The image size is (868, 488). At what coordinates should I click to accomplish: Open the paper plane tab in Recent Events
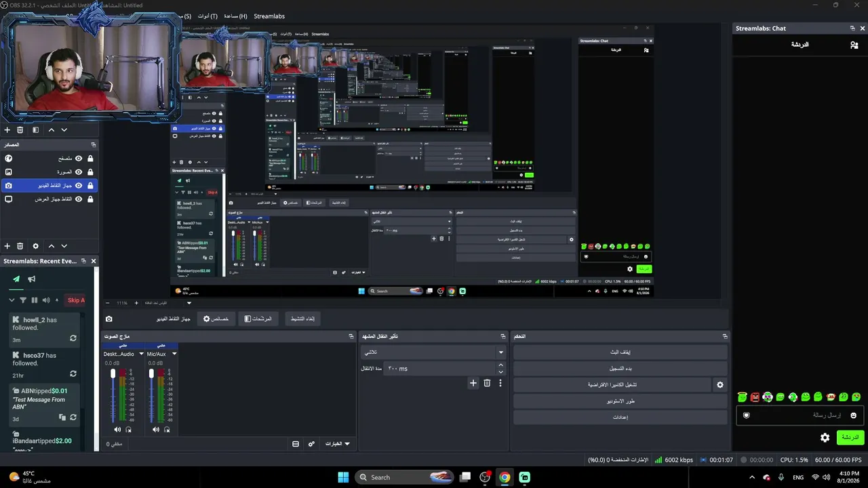click(16, 279)
